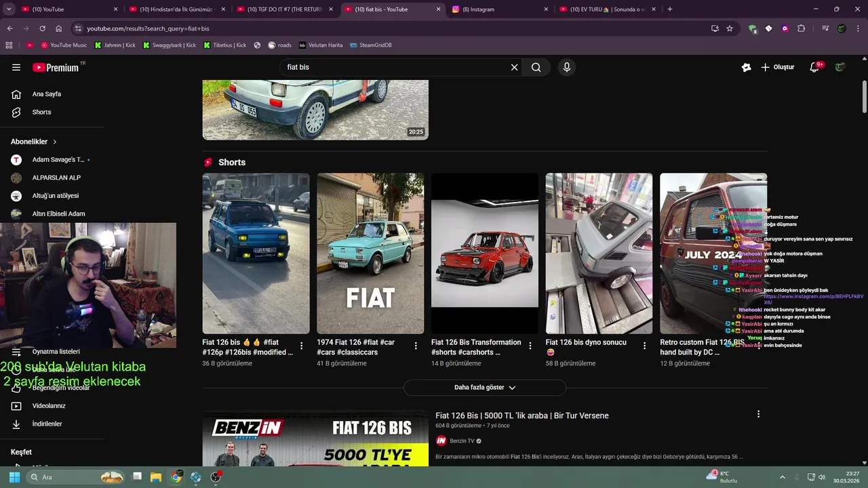Open options for Fiat 126 Bis Transformation short
The width and height of the screenshot is (868, 488).
click(530, 346)
